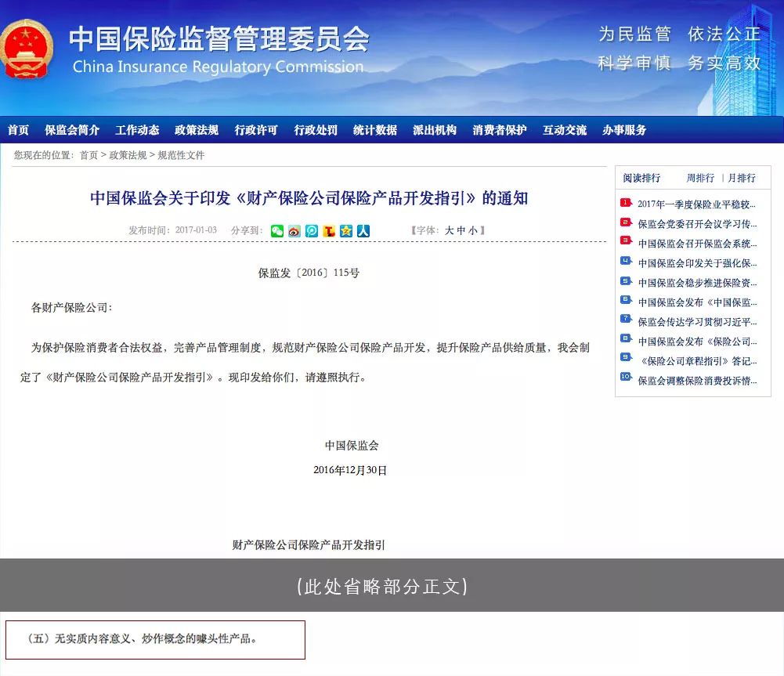The width and height of the screenshot is (784, 676).
Task: Click the article headline about 产品开发指引
Action: (309, 198)
